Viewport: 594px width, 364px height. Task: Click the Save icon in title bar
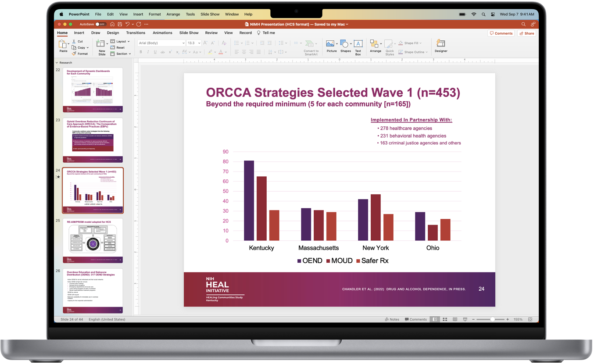pyautogui.click(x=120, y=24)
